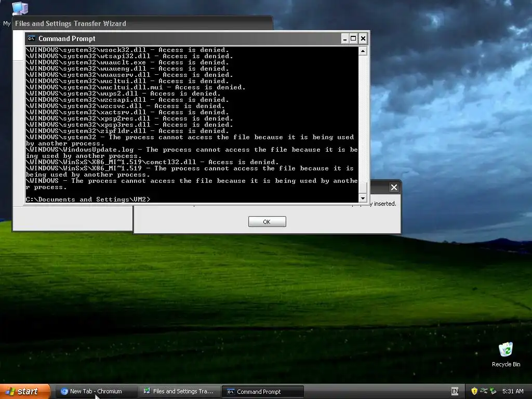Click the xactsrv.dll Access is denied line

click(127, 112)
